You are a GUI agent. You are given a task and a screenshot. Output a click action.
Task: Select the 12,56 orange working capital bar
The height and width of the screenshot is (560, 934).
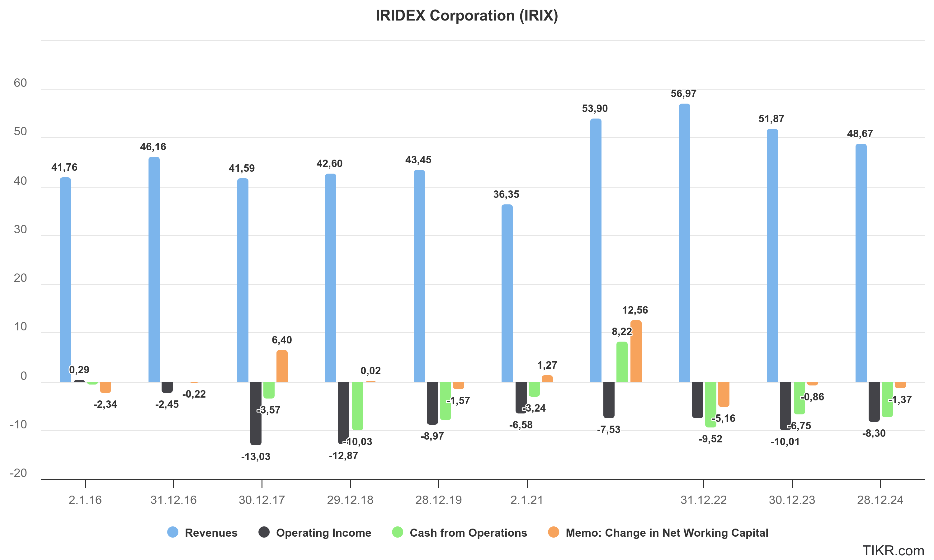636,351
